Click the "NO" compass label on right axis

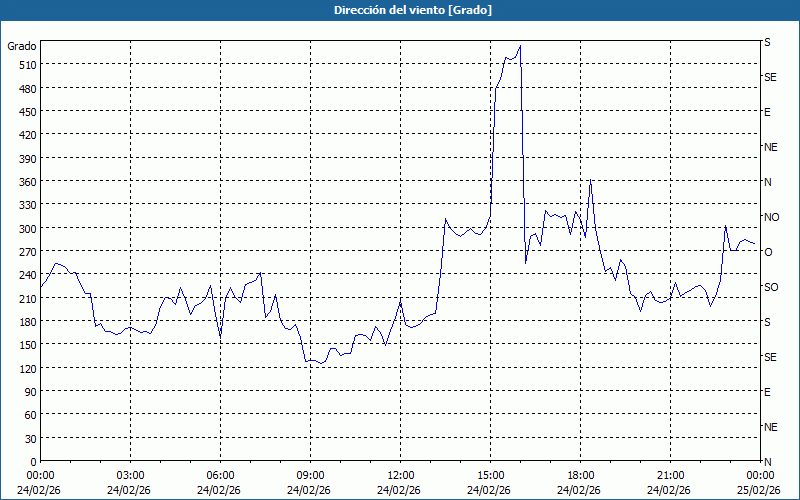click(771, 217)
